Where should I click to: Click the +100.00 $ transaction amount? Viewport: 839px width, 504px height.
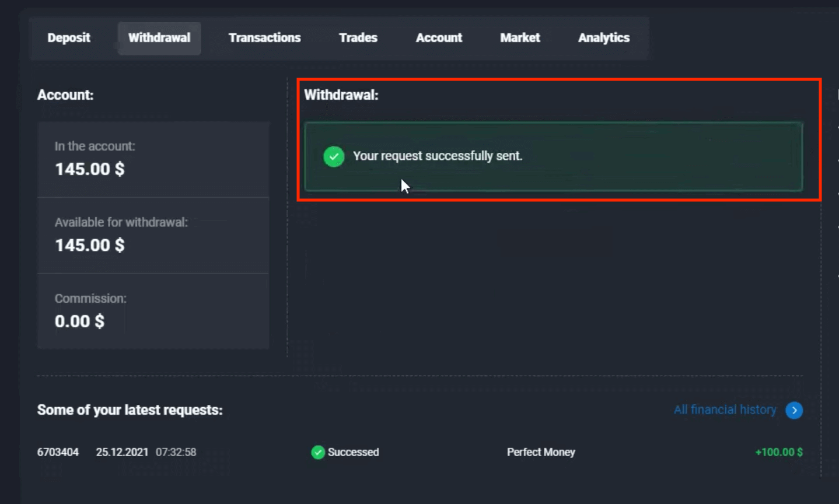[x=778, y=452]
